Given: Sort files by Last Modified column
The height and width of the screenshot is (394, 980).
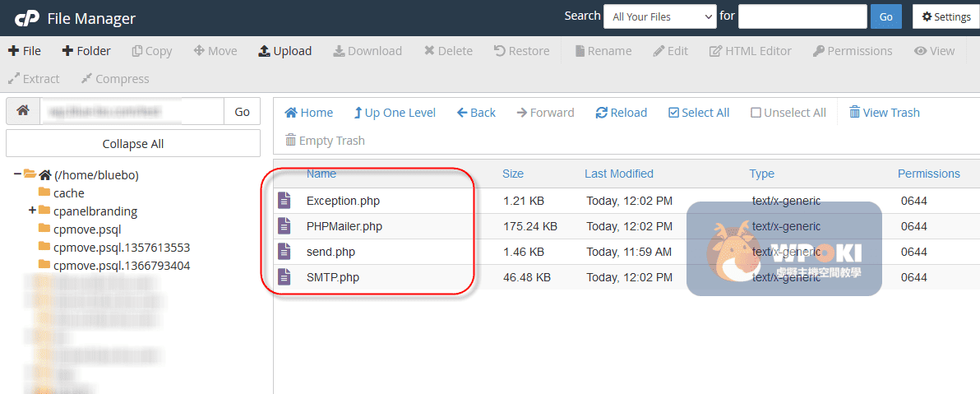Looking at the screenshot, I should pos(618,174).
